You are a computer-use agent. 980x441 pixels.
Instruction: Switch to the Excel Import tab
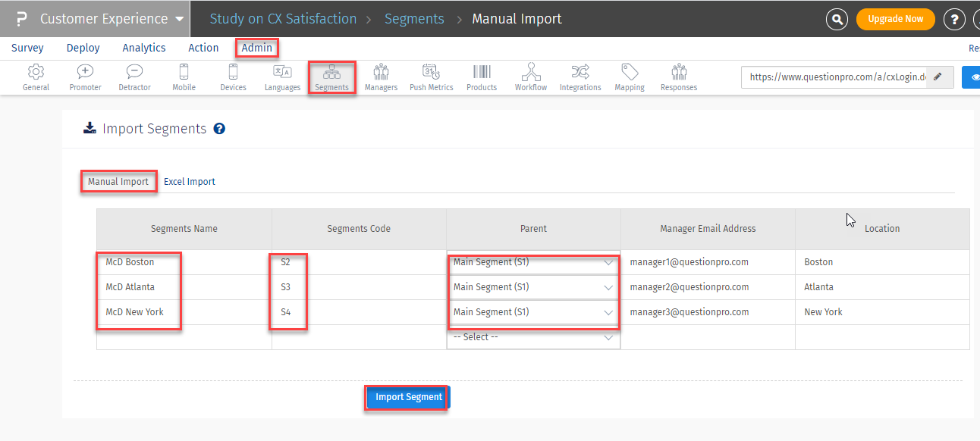(190, 182)
